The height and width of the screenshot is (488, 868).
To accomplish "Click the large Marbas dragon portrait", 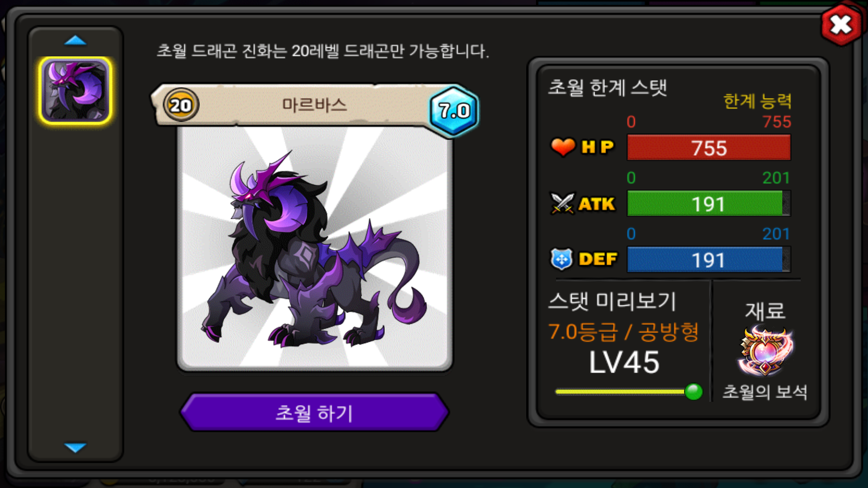I will (315, 248).
